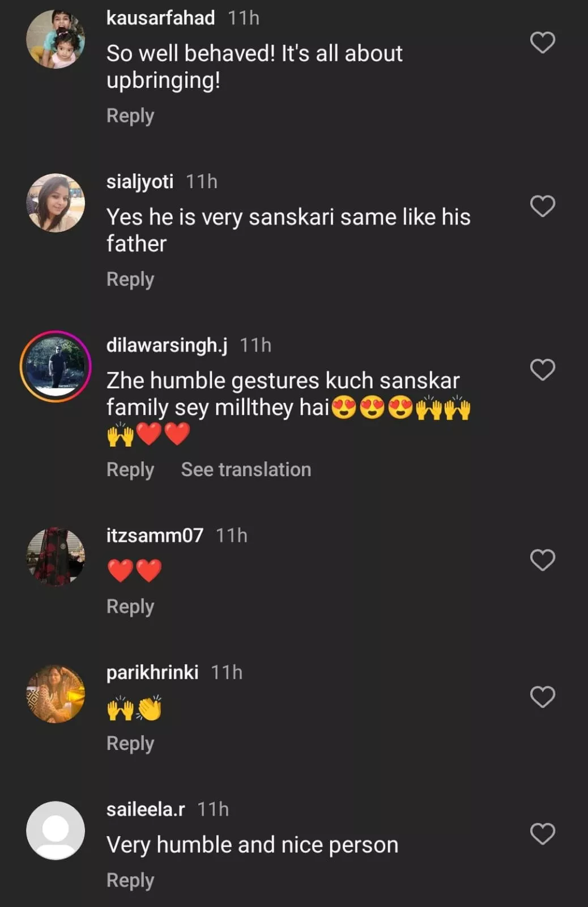
Task: Open saileela.r's default avatar
Action: pos(56,830)
